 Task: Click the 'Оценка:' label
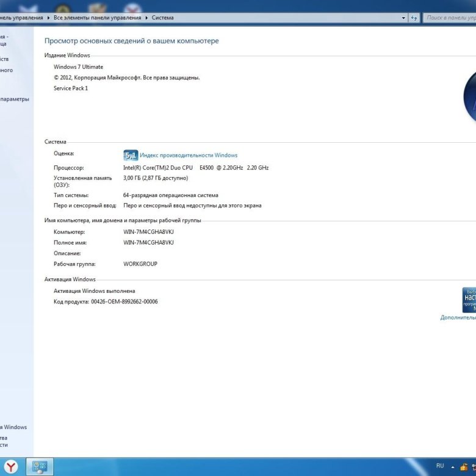pyautogui.click(x=63, y=154)
